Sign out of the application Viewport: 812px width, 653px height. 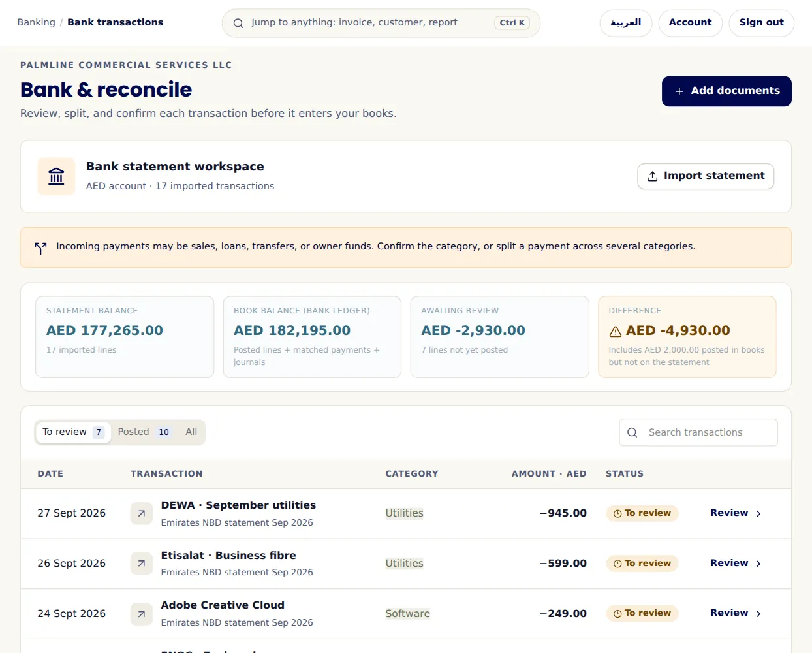(761, 23)
